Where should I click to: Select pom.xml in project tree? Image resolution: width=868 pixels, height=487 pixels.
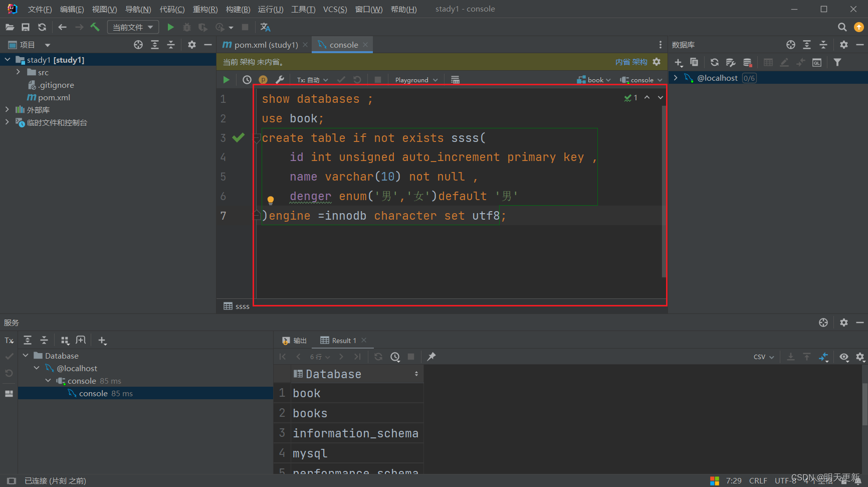point(49,97)
